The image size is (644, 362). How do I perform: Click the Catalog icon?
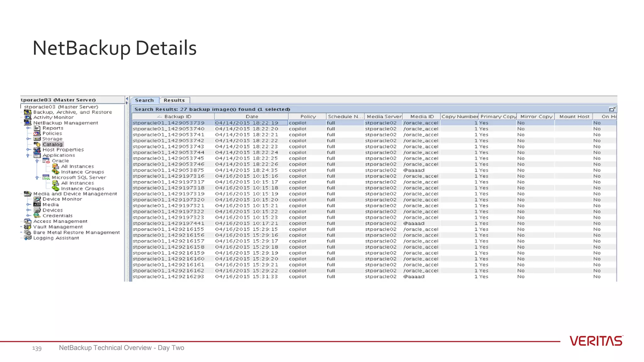[x=37, y=145]
